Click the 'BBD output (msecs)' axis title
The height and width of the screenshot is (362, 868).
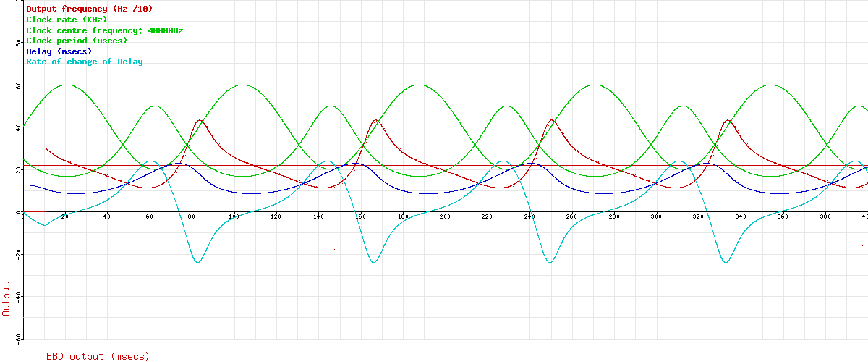[x=98, y=356]
